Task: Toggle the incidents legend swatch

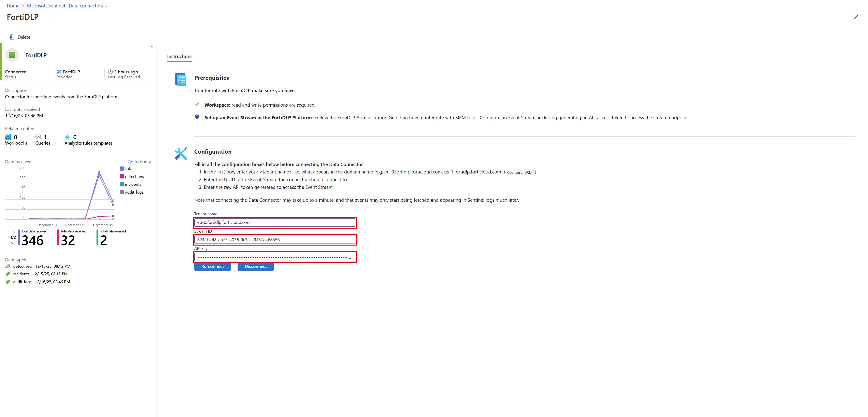Action: [x=122, y=184]
